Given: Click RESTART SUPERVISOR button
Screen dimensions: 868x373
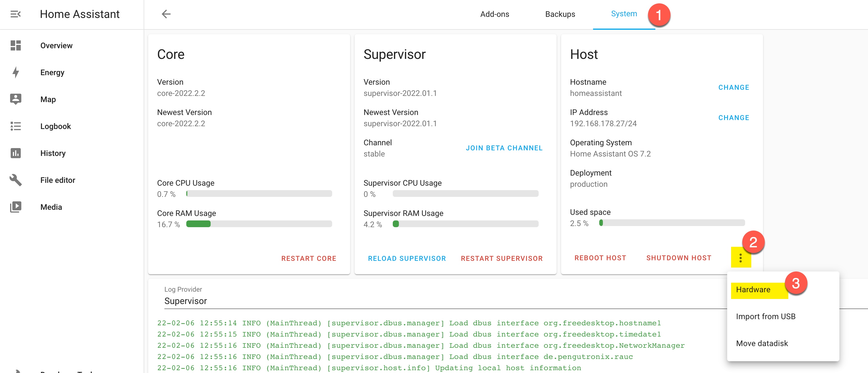Looking at the screenshot, I should pyautogui.click(x=502, y=259).
